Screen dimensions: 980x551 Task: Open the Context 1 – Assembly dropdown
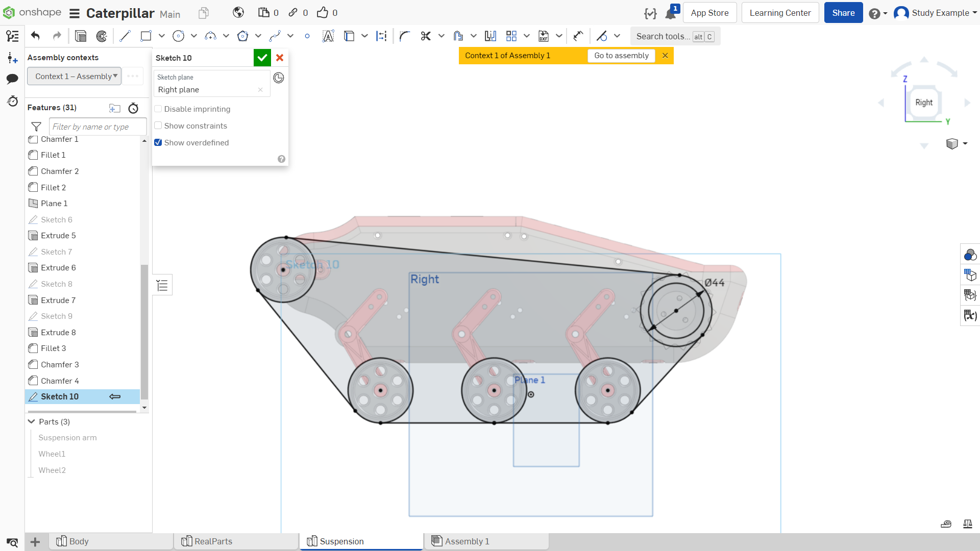75,77
